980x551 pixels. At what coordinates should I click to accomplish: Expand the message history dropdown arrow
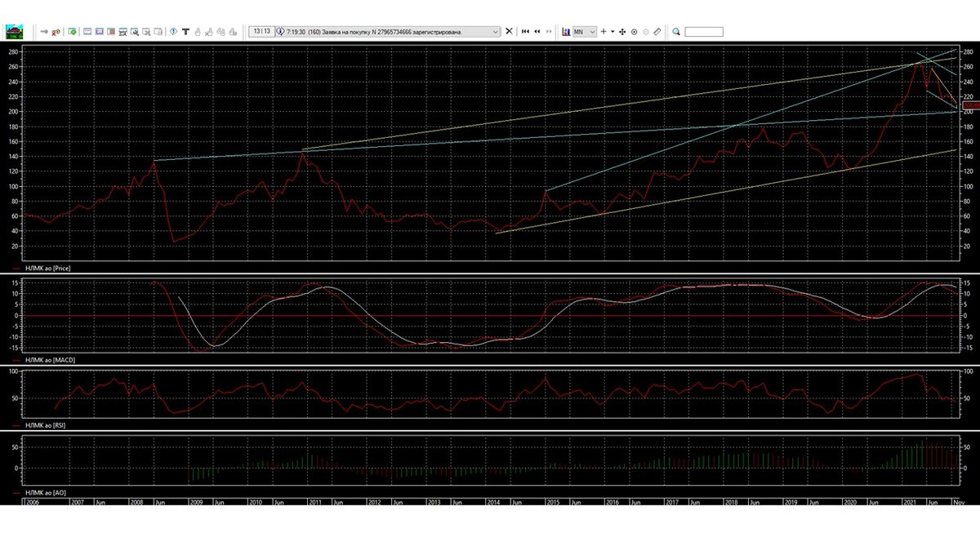pyautogui.click(x=496, y=31)
